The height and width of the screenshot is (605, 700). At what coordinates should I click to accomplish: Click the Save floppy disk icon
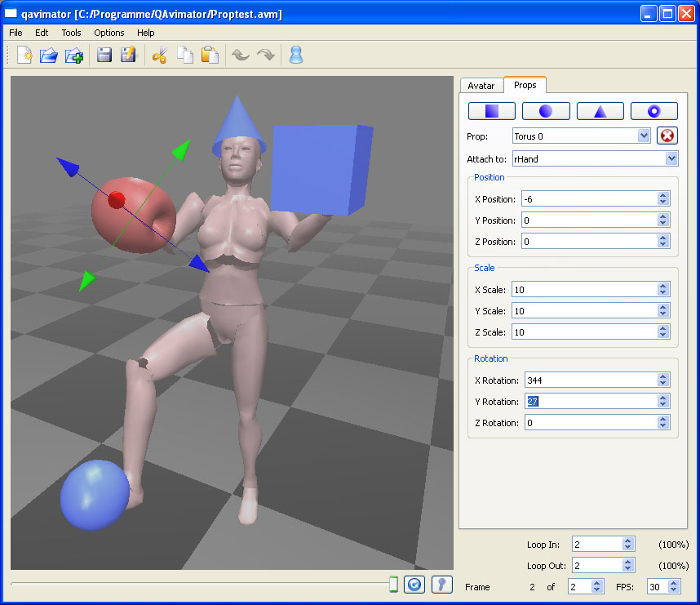pos(104,56)
